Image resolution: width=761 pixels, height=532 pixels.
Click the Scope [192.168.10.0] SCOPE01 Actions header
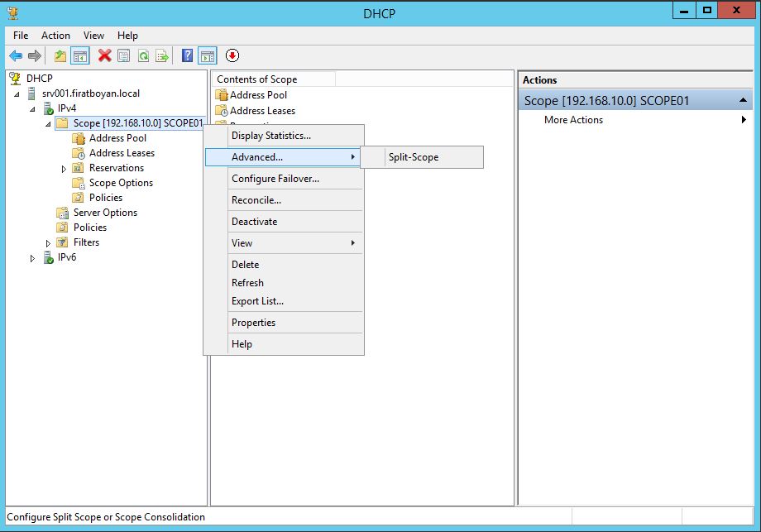635,100
